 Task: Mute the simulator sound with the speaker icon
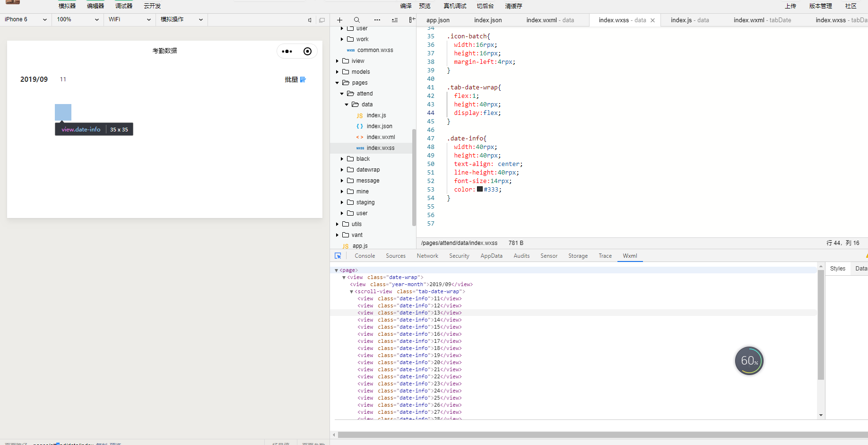310,20
